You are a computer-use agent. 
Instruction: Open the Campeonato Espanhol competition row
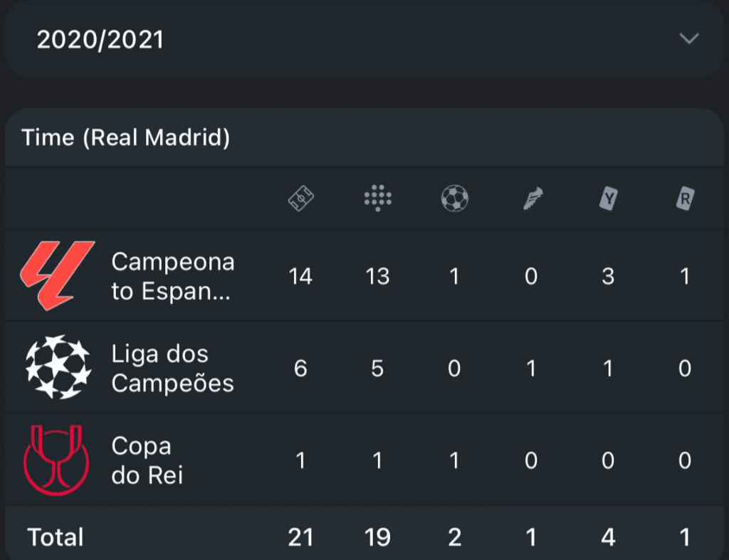[172, 277]
